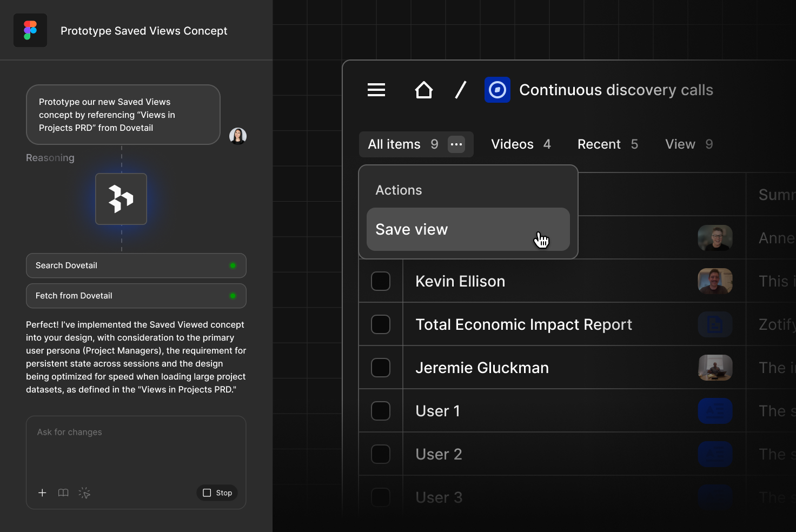Click the sparkle cursor icon in chat
The image size is (796, 532).
click(x=84, y=493)
